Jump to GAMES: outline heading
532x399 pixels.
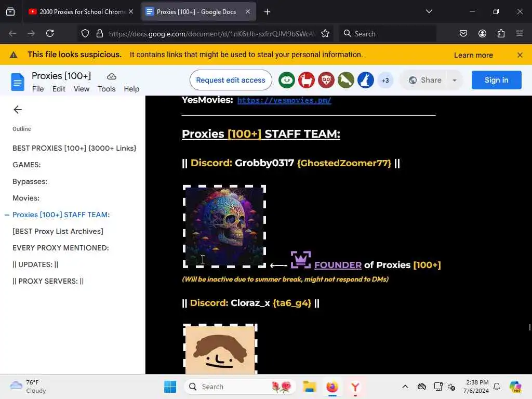coord(26,165)
